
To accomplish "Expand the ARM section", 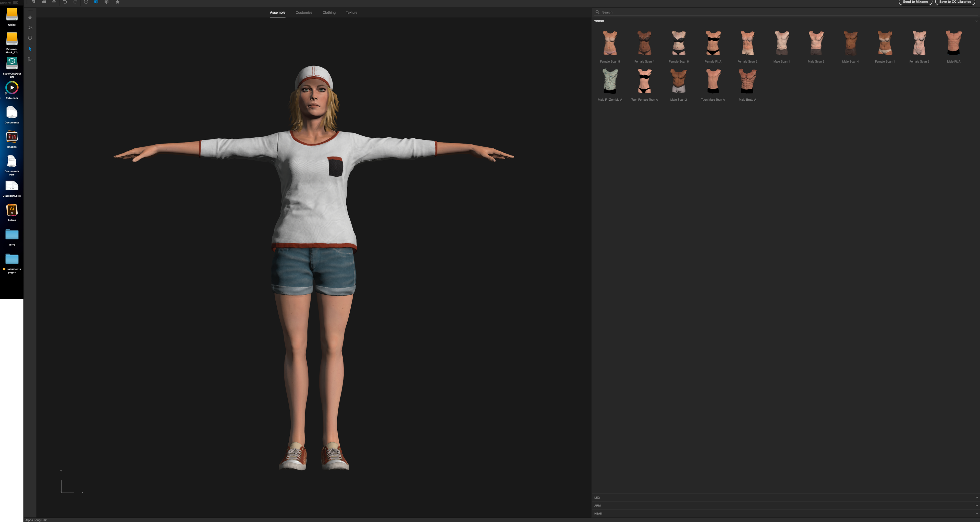I will click(x=786, y=506).
